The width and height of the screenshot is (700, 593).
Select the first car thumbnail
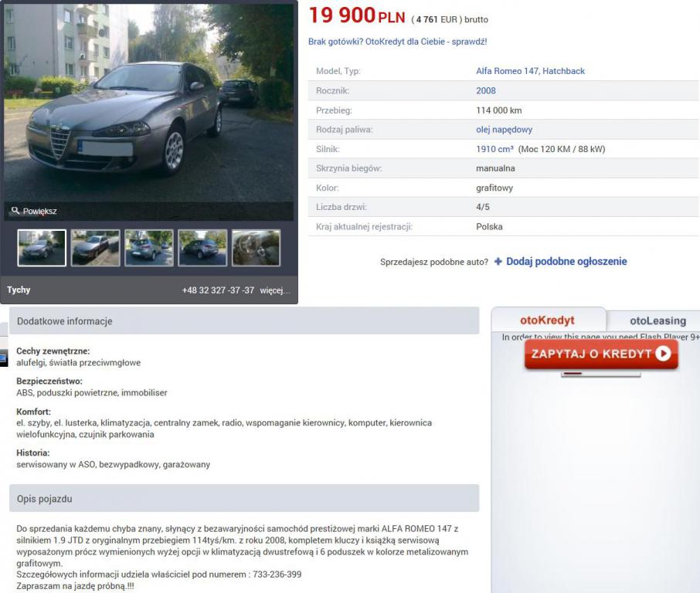[x=42, y=248]
